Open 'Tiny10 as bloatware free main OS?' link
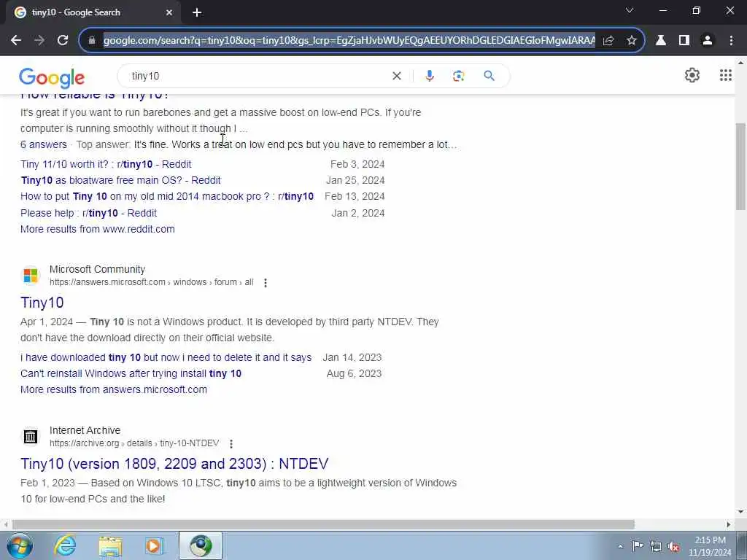 pyautogui.click(x=120, y=181)
